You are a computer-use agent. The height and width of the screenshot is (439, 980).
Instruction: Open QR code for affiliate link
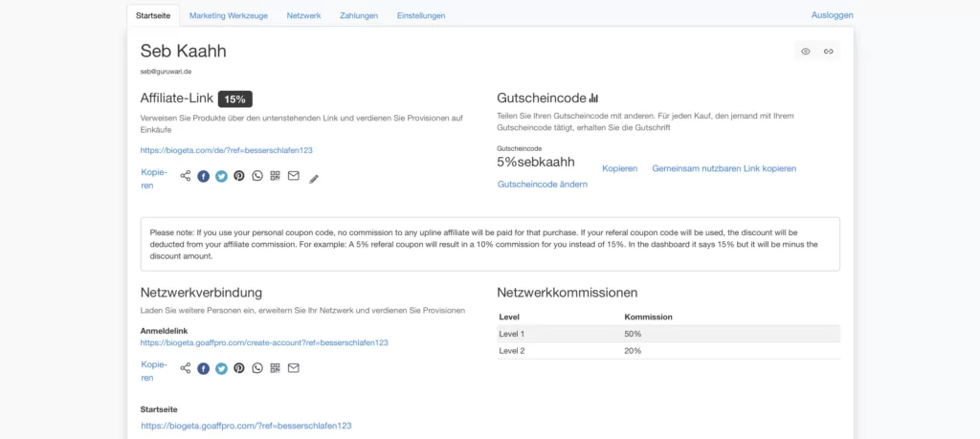click(276, 176)
